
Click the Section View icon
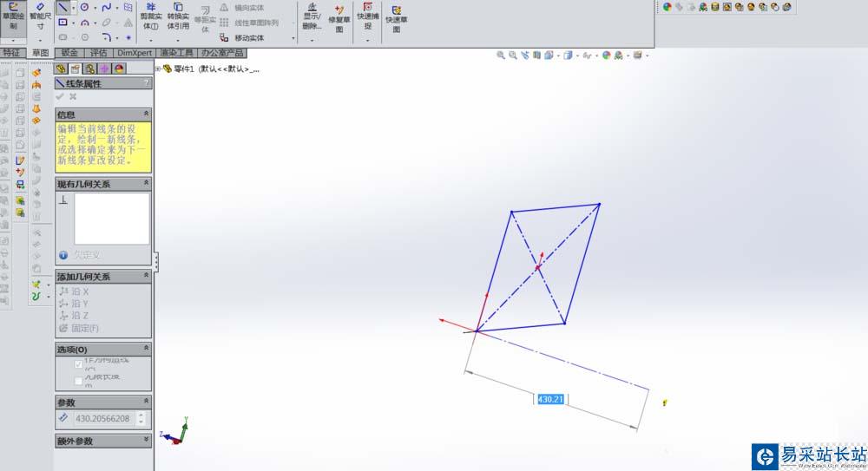tap(536, 56)
